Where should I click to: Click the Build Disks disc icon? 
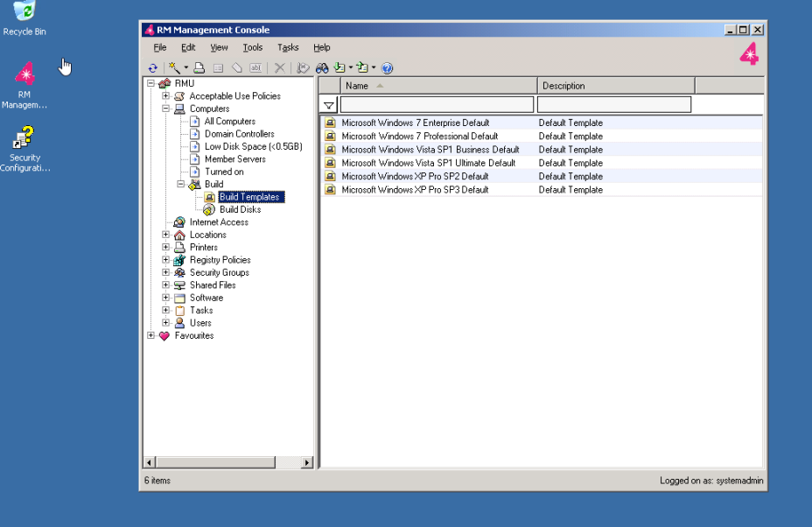(209, 209)
